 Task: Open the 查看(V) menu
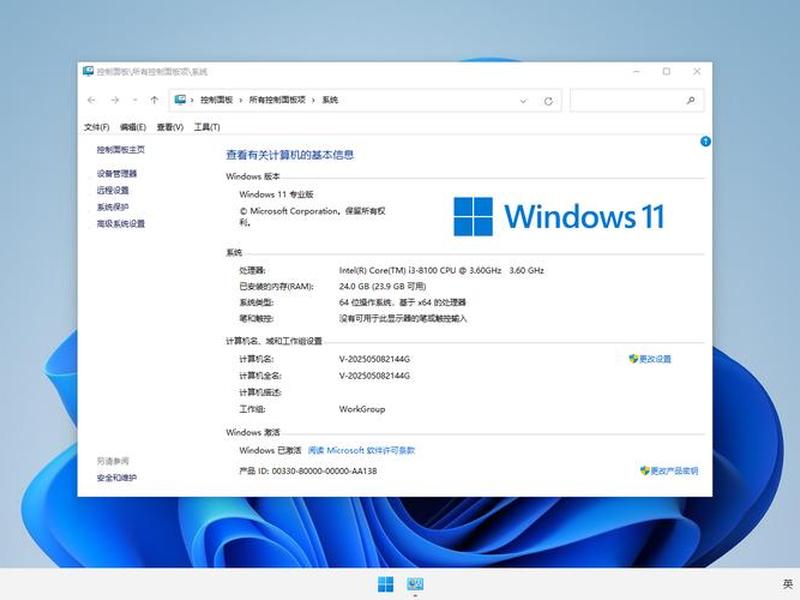pos(170,127)
